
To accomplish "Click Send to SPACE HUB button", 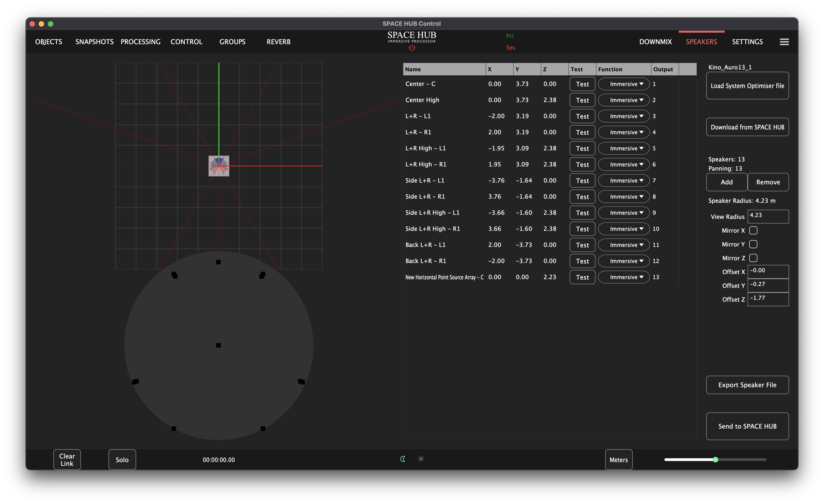I will pyautogui.click(x=747, y=426).
